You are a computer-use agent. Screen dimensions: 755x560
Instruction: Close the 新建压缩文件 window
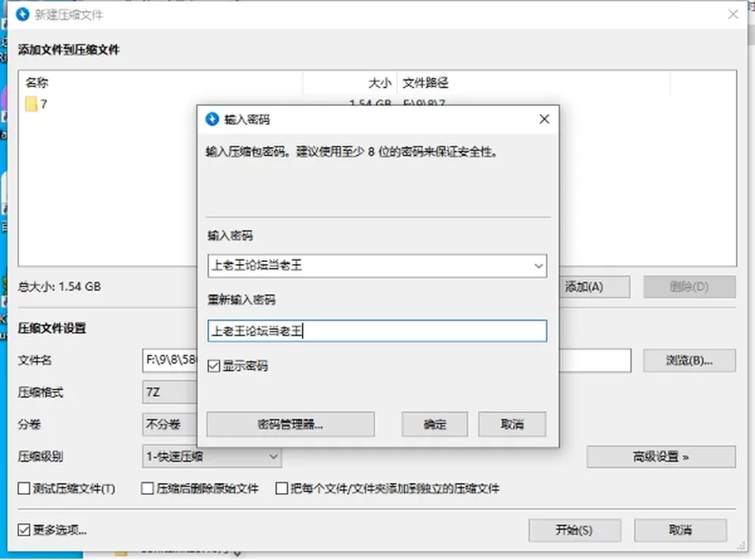click(733, 14)
